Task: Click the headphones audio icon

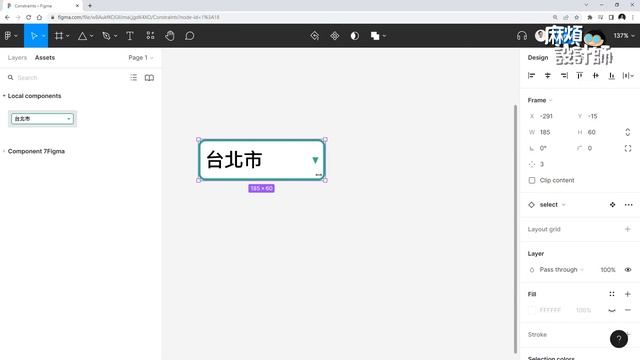Action: [522, 36]
